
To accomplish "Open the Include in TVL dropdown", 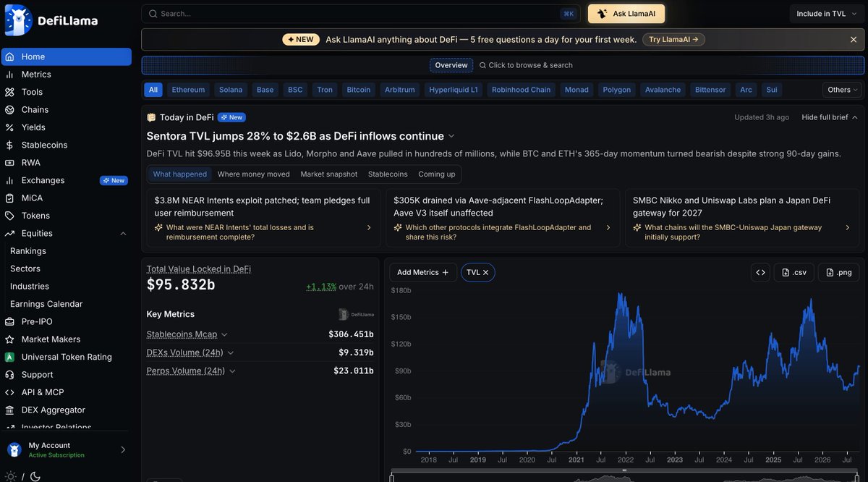I will 827,14.
